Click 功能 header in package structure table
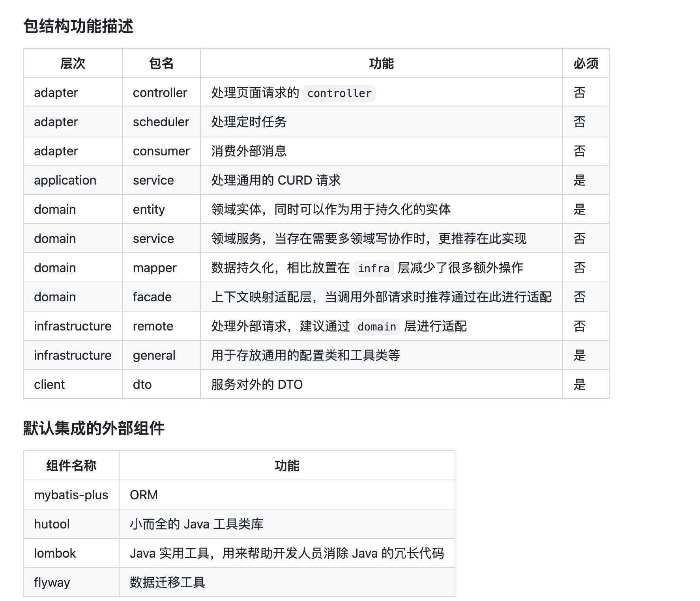Image resolution: width=700 pixels, height=601 pixels. [382, 63]
